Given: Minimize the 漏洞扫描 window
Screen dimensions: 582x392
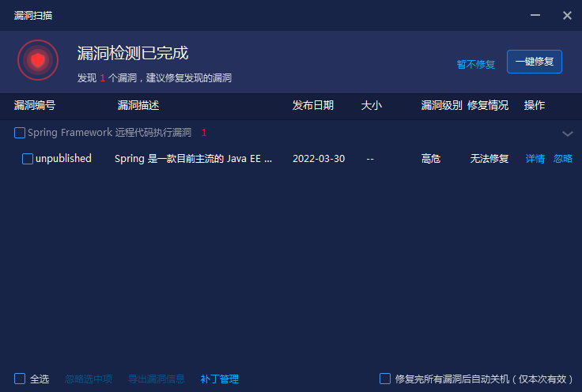Looking at the screenshot, I should 535,15.
